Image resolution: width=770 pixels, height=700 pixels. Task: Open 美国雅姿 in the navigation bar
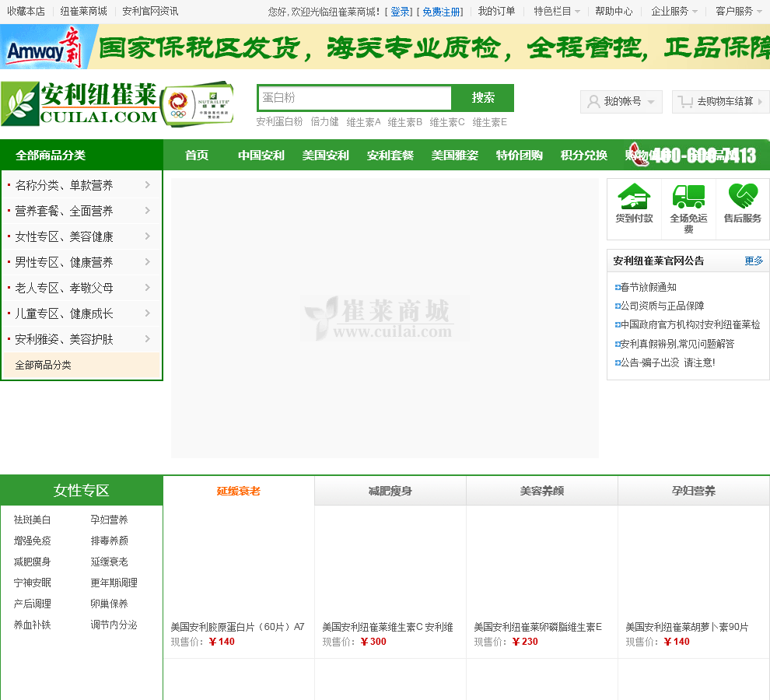(x=454, y=156)
